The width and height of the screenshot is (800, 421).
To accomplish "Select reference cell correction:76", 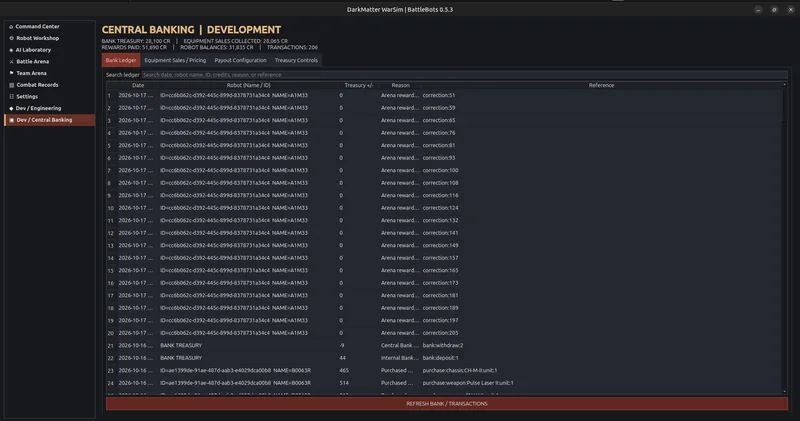I will 439,133.
